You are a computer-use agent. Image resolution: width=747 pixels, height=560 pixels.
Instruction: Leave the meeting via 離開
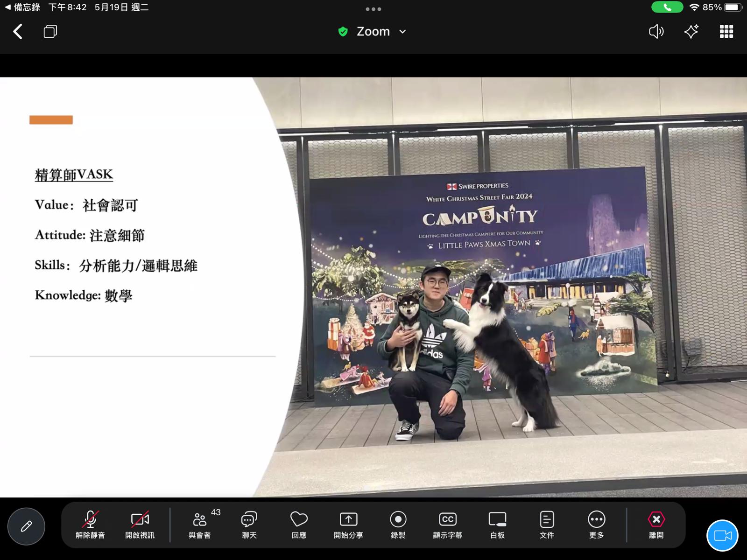coord(656,525)
